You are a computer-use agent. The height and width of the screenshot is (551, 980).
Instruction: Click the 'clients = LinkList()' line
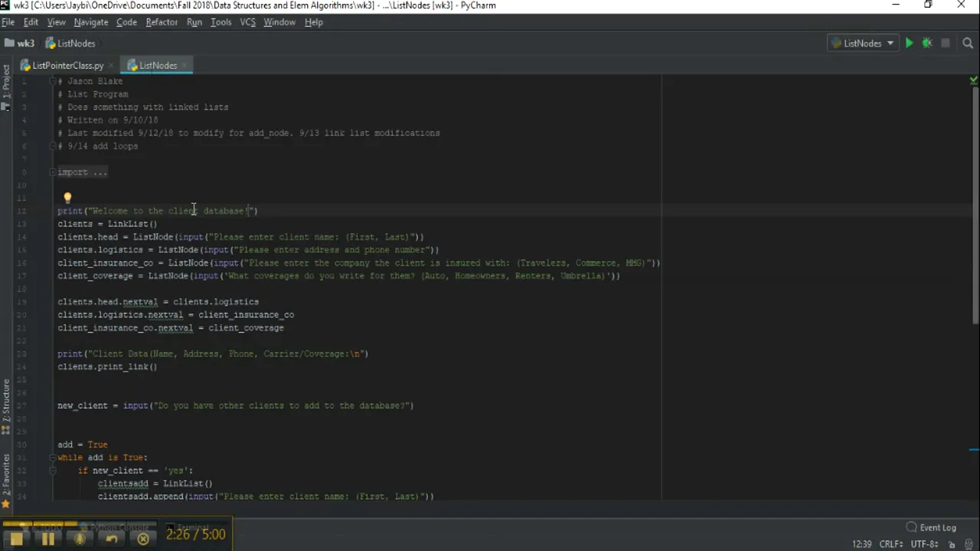coord(107,224)
